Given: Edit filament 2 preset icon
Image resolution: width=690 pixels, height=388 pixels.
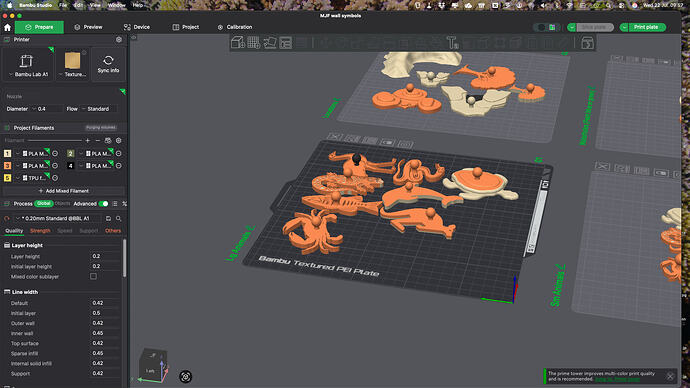Looking at the screenshot, I should pos(118,154).
